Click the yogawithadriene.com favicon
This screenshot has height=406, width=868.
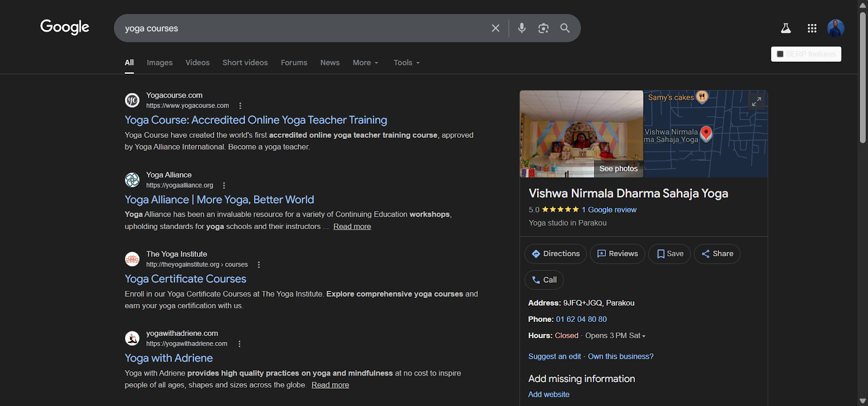[132, 338]
